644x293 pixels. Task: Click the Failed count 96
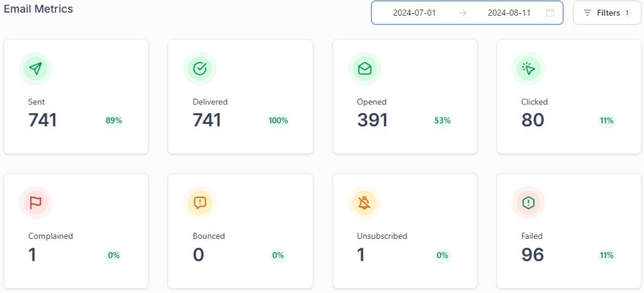pyautogui.click(x=533, y=255)
